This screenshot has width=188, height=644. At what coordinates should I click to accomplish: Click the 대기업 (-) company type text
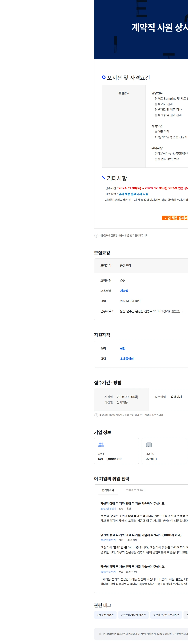coord(151,459)
